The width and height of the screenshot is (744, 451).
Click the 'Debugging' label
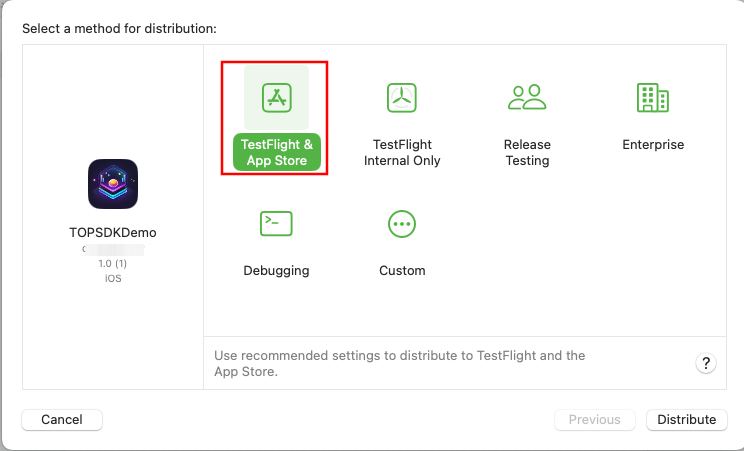(276, 271)
